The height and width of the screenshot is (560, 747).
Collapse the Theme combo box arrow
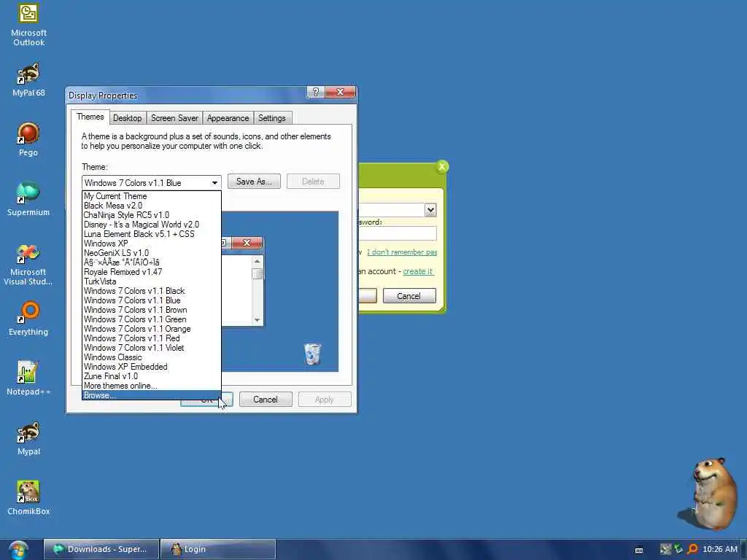214,183
